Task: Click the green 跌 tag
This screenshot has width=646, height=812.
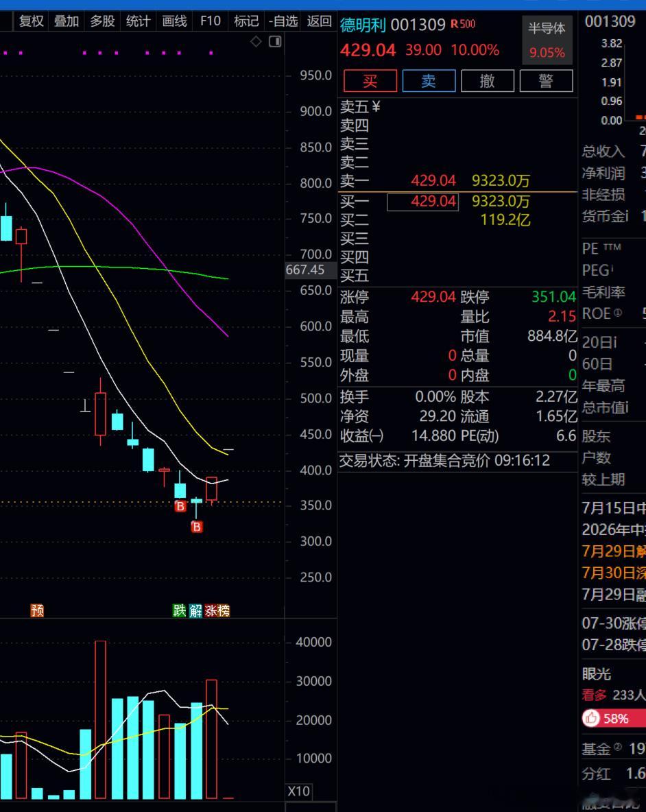Action: tap(179, 610)
